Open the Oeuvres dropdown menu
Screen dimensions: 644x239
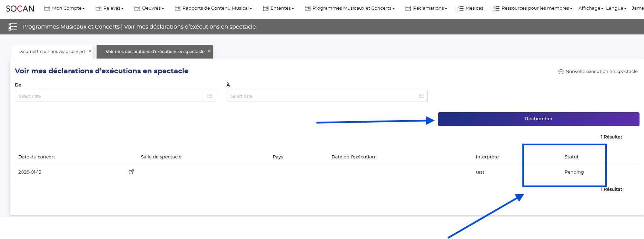tap(149, 8)
